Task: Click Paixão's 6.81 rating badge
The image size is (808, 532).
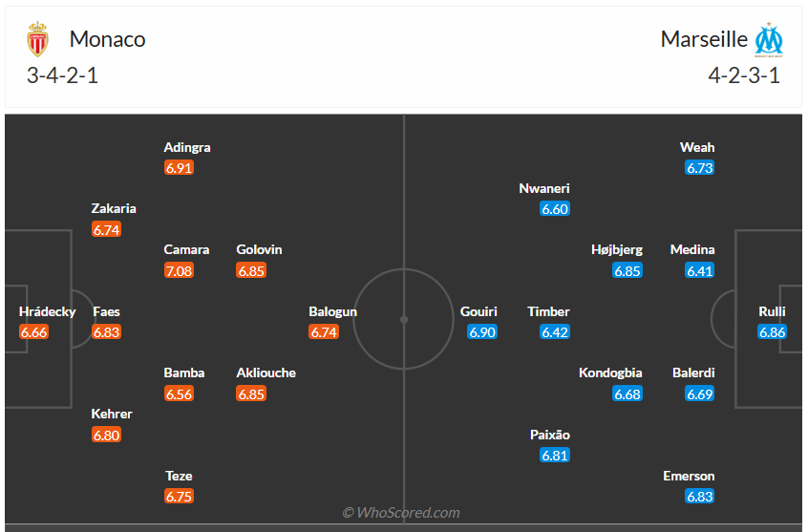Action: 555,456
